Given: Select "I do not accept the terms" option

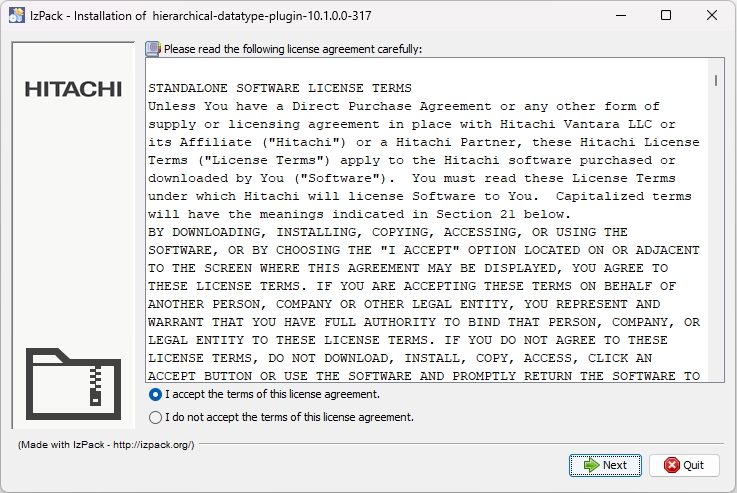Looking at the screenshot, I should coord(155,417).
